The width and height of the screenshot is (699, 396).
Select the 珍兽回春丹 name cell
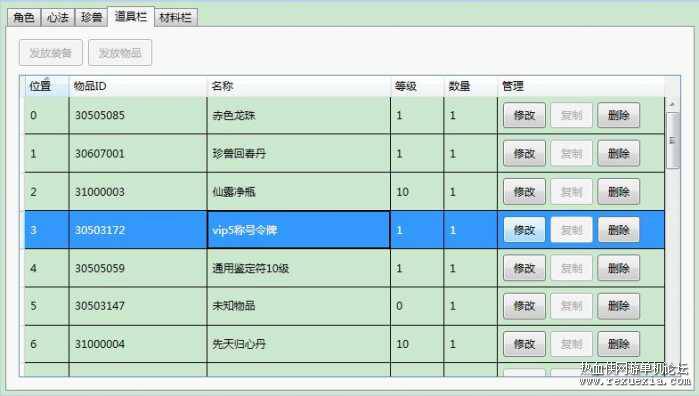(x=298, y=153)
